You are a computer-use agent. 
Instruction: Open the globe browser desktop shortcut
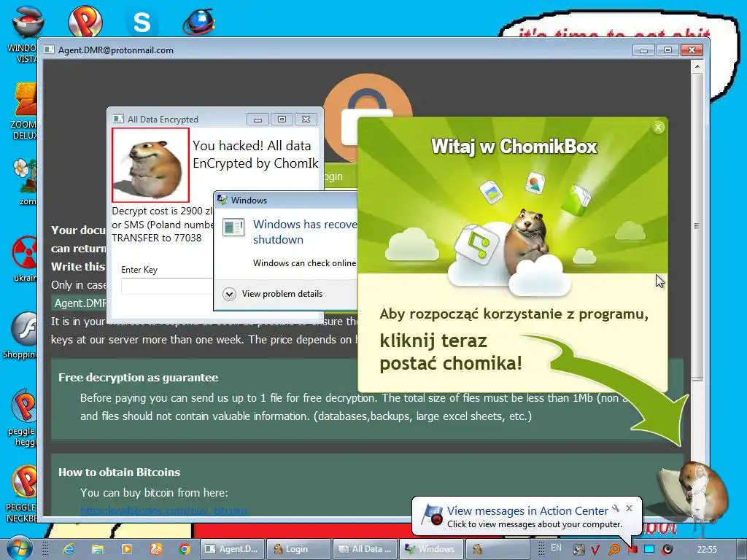(x=198, y=22)
